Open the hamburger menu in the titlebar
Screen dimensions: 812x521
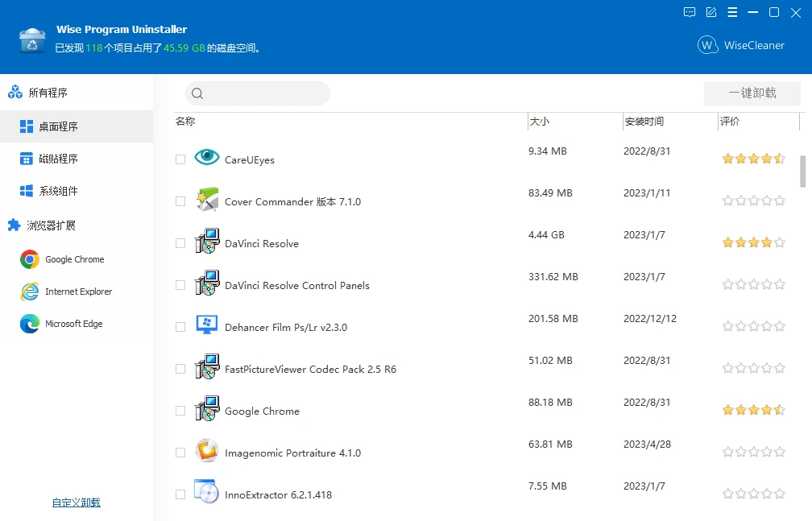(x=732, y=12)
